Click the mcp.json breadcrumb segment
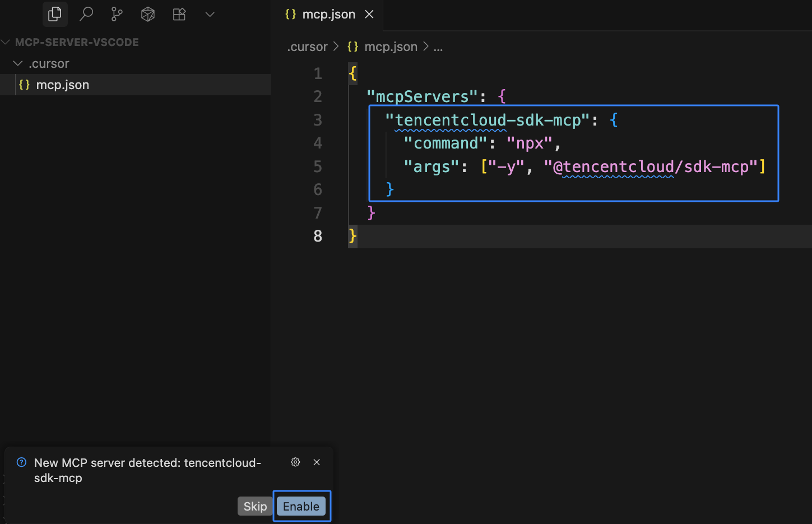This screenshot has height=524, width=812. click(391, 47)
